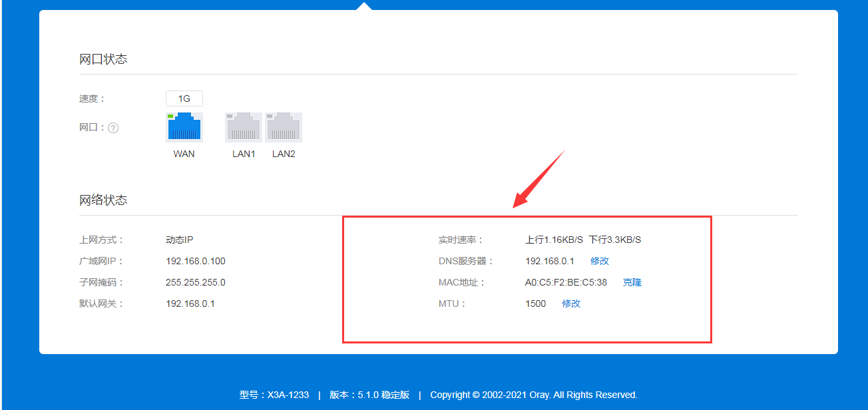The width and height of the screenshot is (868, 410).
Task: Click the 1G speed badge
Action: click(x=184, y=99)
